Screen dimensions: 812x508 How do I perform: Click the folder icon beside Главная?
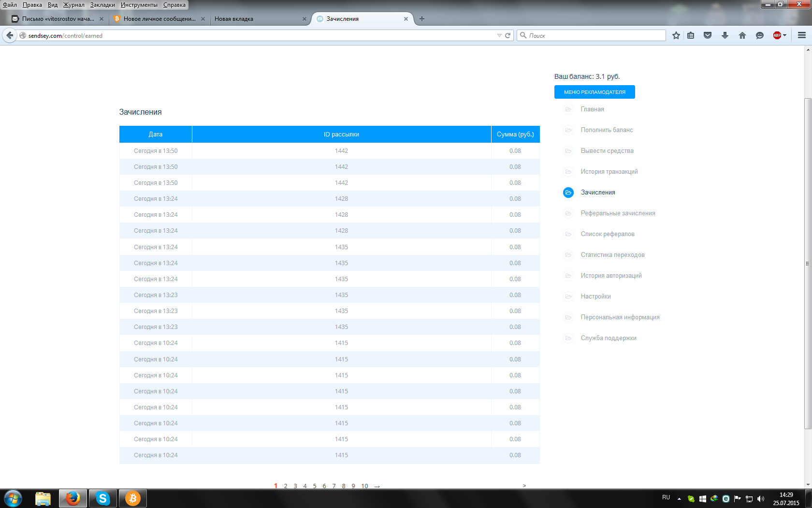click(568, 109)
